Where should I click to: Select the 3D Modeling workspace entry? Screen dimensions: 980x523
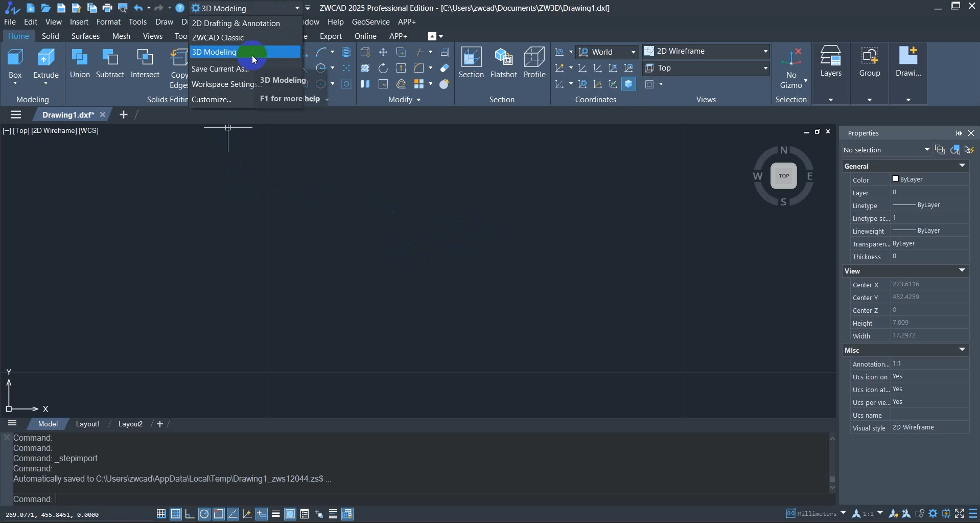[245, 52]
